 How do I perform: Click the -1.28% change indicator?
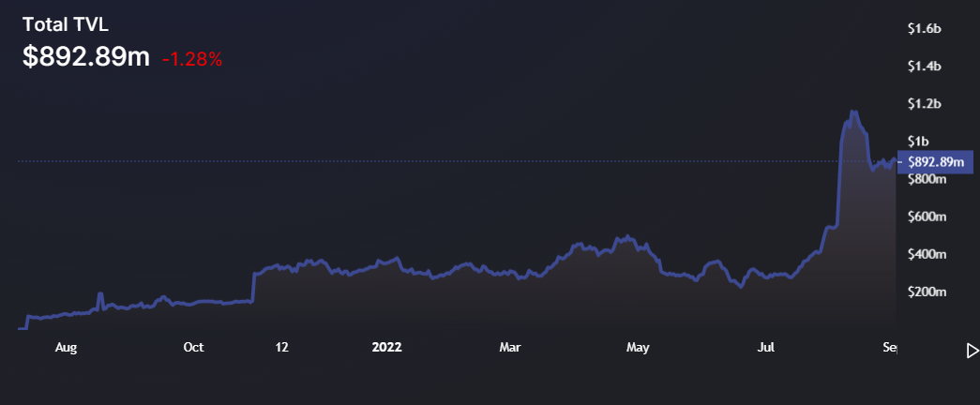pyautogui.click(x=192, y=59)
